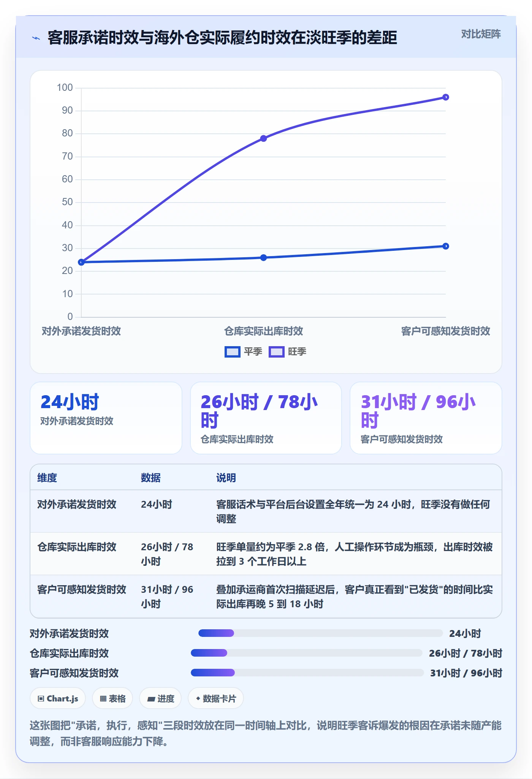The image size is (532, 779).
Task: Click the Chart.js tag chip
Action: (58, 698)
